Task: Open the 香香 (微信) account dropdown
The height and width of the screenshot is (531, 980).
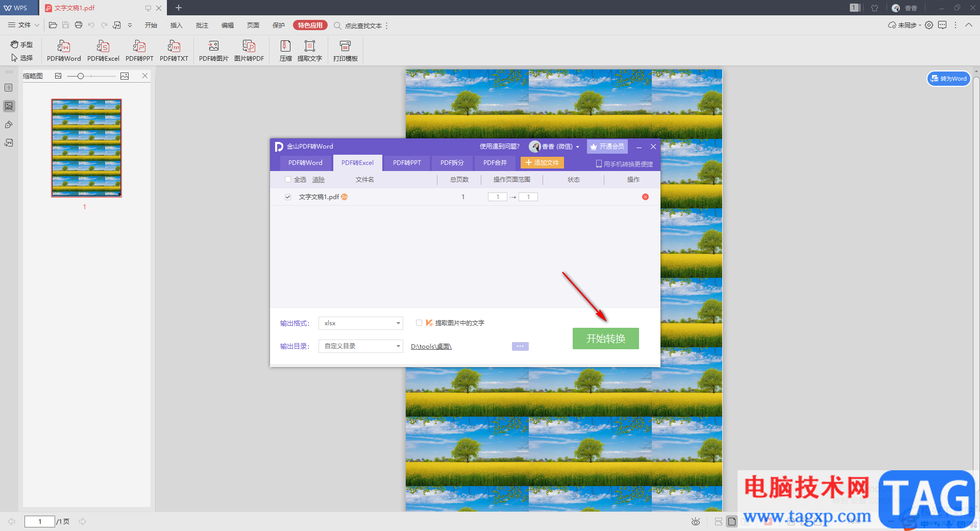Action: tap(555, 147)
